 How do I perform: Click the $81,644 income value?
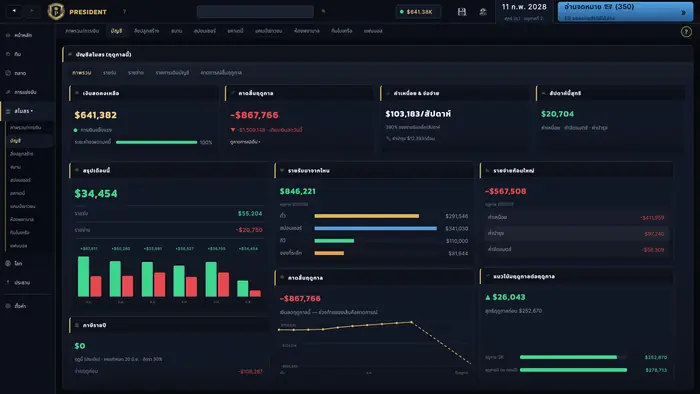pos(458,253)
